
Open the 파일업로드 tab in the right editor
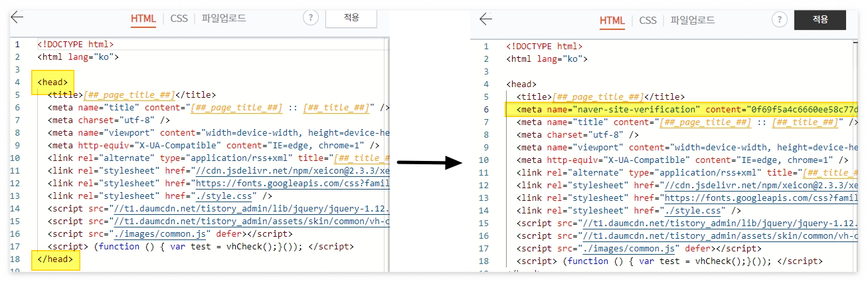point(692,21)
